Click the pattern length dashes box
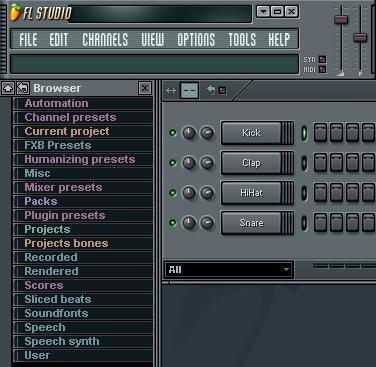 (190, 90)
